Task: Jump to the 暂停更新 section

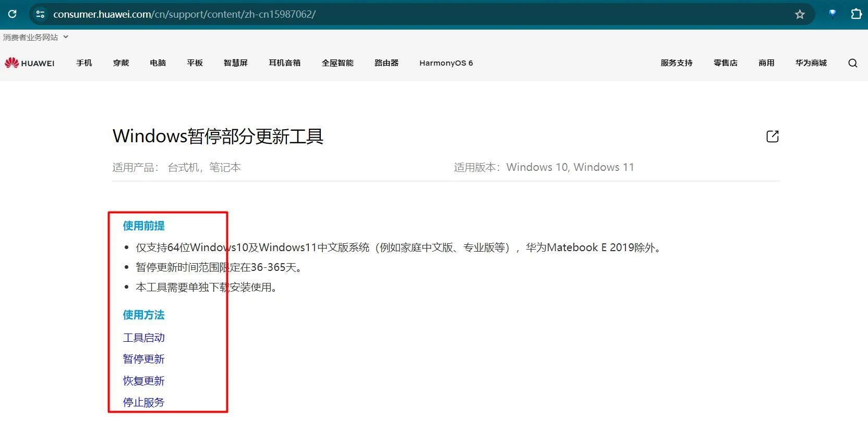Action: (x=143, y=359)
